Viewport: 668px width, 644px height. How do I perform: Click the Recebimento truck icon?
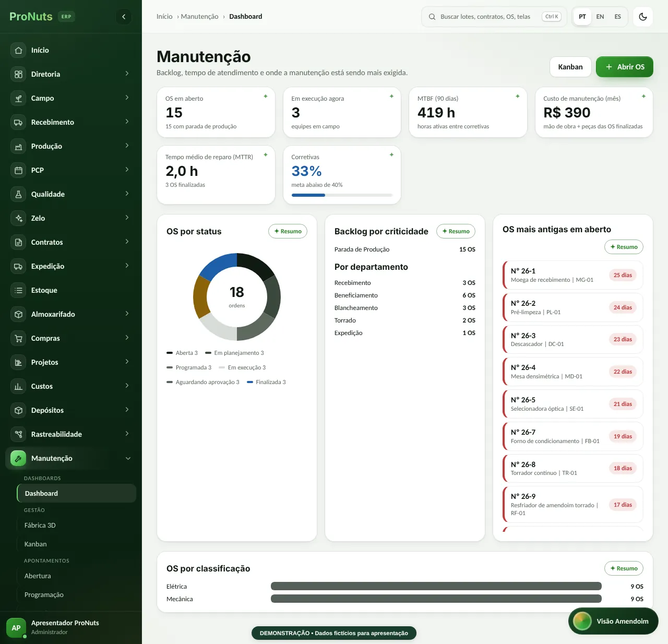click(x=18, y=122)
